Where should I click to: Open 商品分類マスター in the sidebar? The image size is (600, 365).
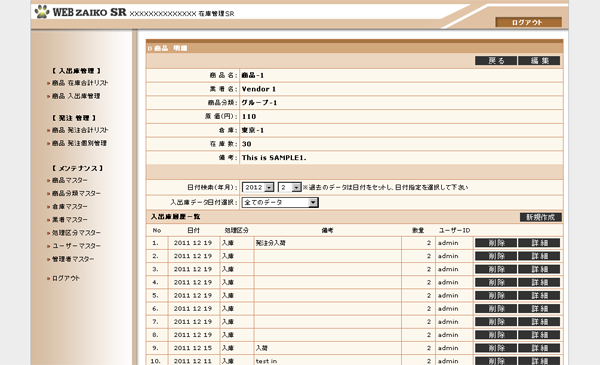click(x=76, y=193)
